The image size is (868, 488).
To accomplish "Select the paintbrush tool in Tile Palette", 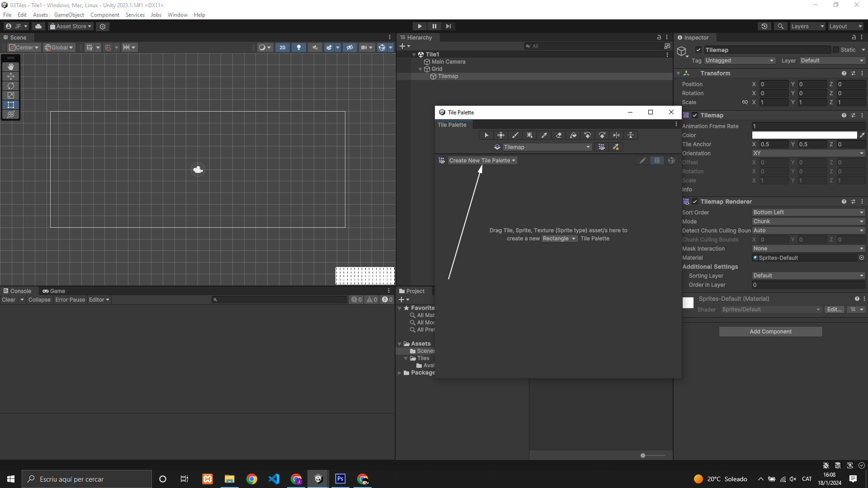I will tap(515, 135).
